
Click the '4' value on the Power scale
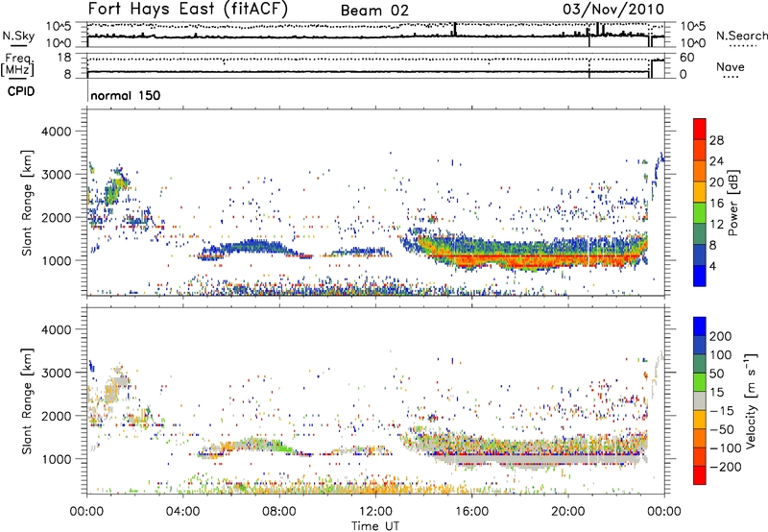pyautogui.click(x=712, y=266)
